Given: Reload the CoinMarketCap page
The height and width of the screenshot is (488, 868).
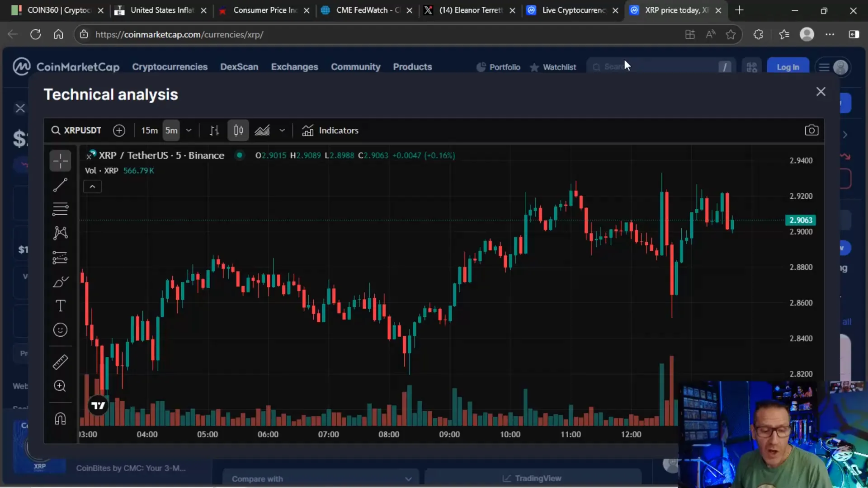Looking at the screenshot, I should 36,34.
